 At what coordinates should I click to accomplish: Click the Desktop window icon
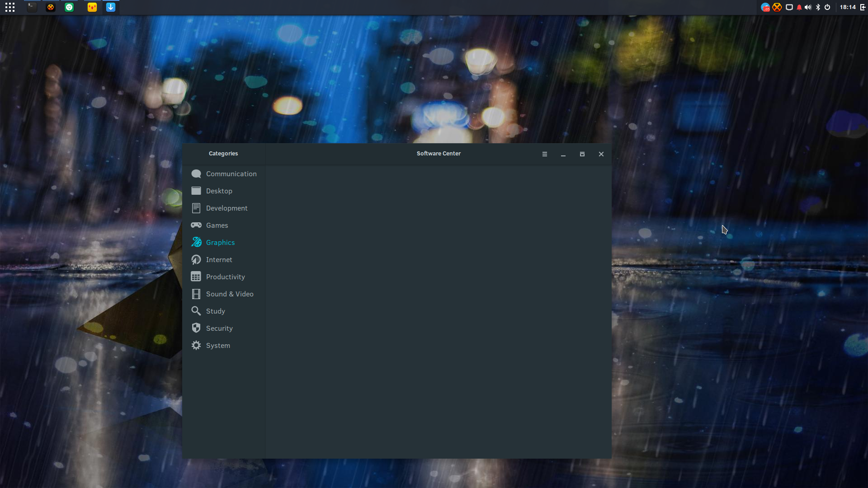coord(196,191)
